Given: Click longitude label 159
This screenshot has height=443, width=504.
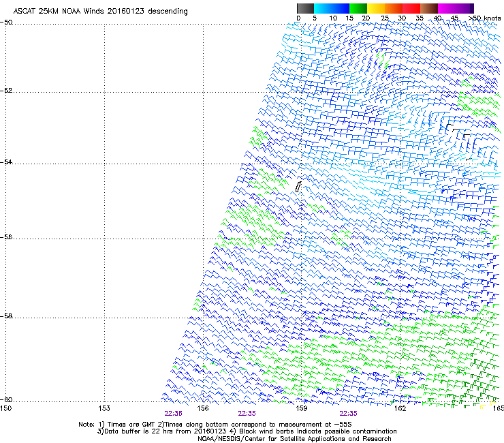Looking at the screenshot, I should [x=301, y=408].
